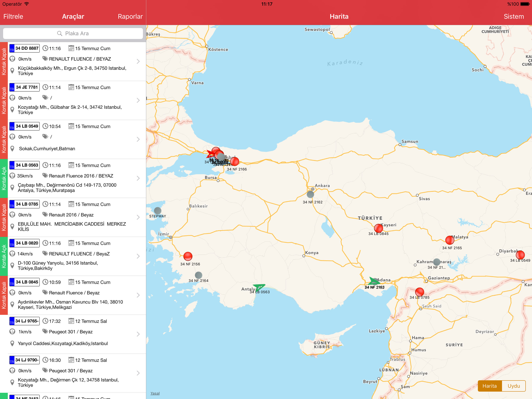Tap Kontak Açık strip of 34 LB 0563
This screenshot has width=532, height=399.
pyautogui.click(x=4, y=178)
